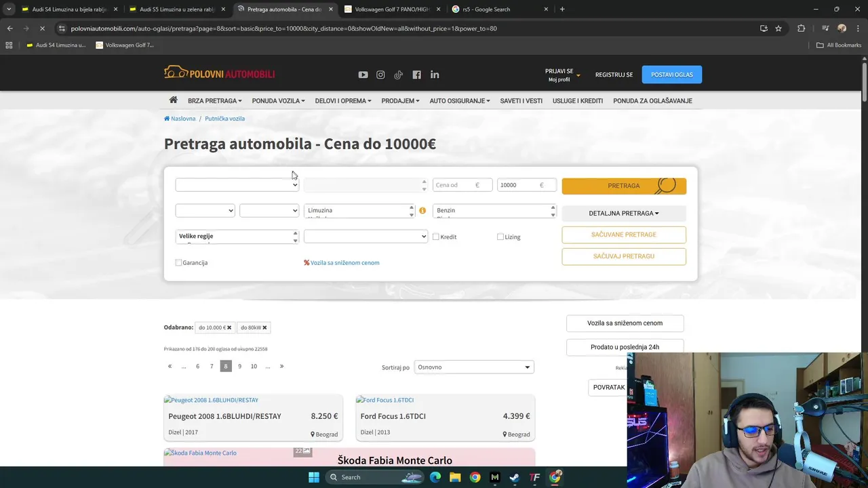
Task: Expand DETALJNA PRETRAGA options
Action: pyautogui.click(x=624, y=213)
